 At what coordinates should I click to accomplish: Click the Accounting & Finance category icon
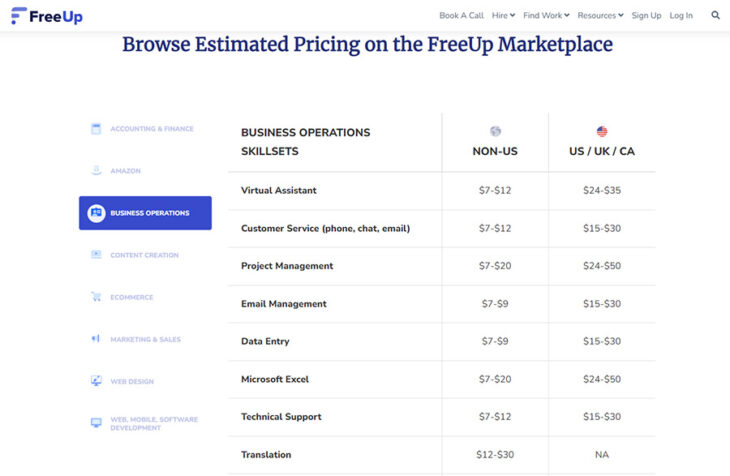[96, 129]
